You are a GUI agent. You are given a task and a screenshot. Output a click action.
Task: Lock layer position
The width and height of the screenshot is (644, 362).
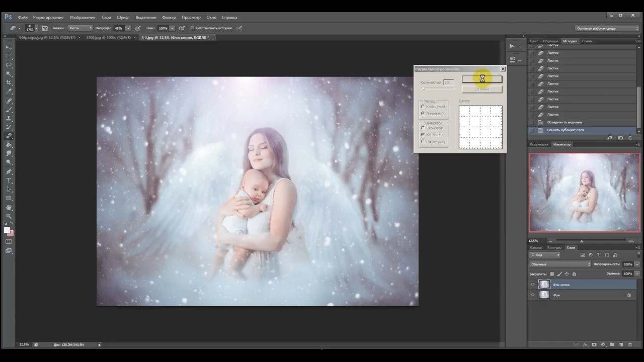(x=567, y=274)
